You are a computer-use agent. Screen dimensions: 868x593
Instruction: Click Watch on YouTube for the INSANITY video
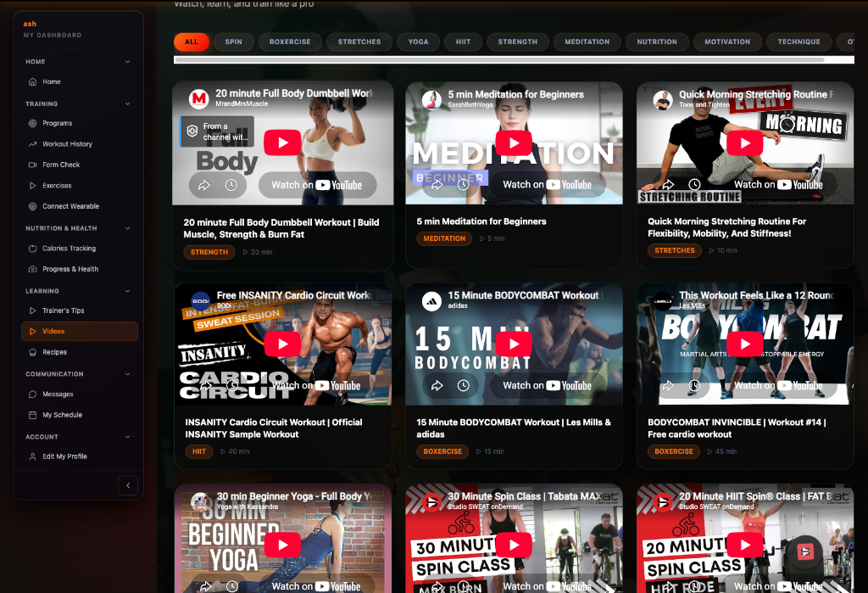[x=316, y=385]
